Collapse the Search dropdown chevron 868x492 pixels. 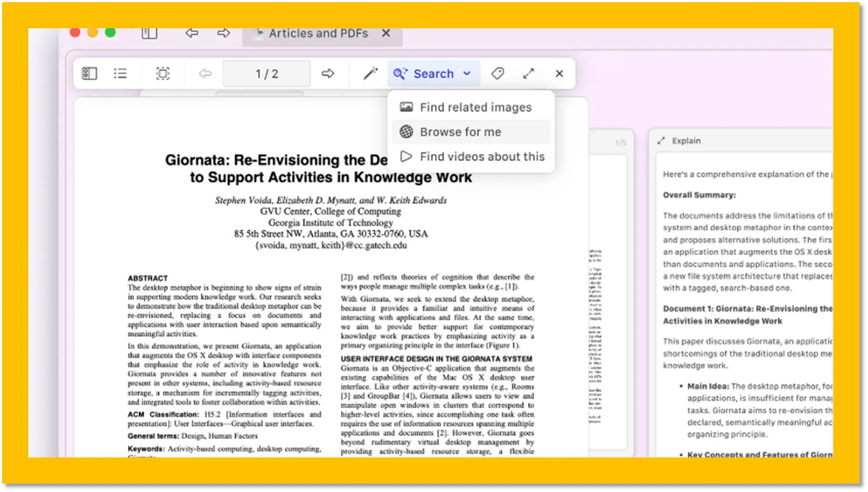[x=467, y=74]
